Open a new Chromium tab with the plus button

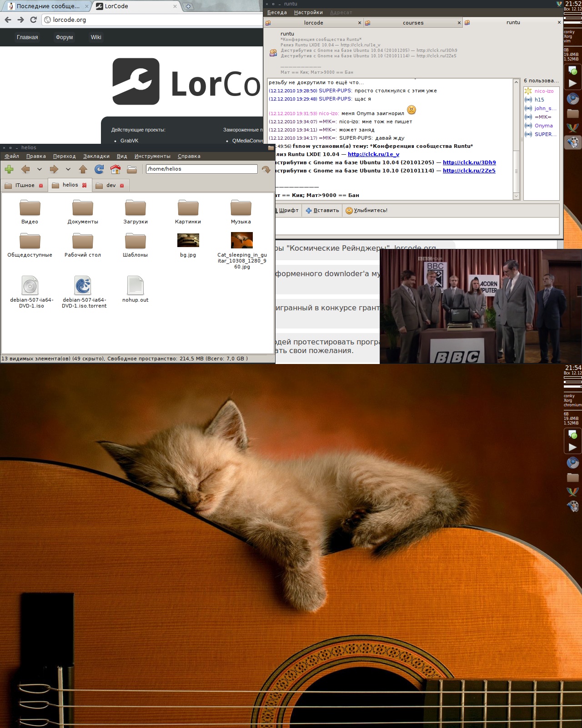click(x=188, y=6)
